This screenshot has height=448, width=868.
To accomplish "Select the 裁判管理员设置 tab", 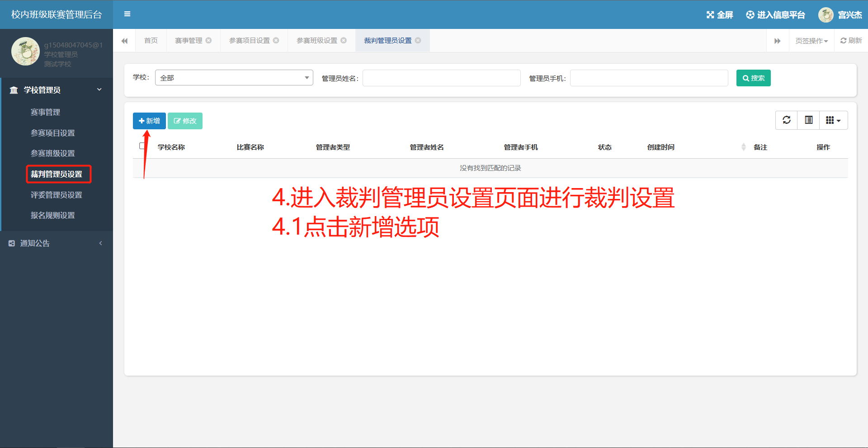I will tap(387, 41).
